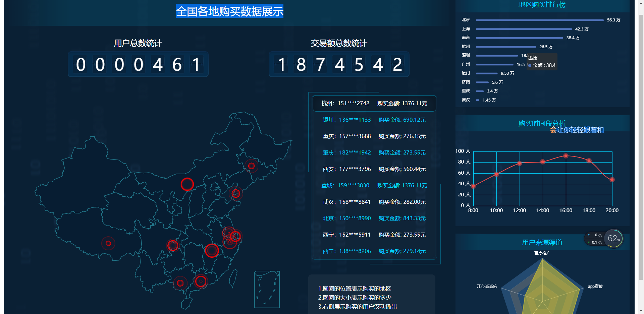Click the 广州 label in the ranking chart
The image size is (644, 314).
[466, 64]
